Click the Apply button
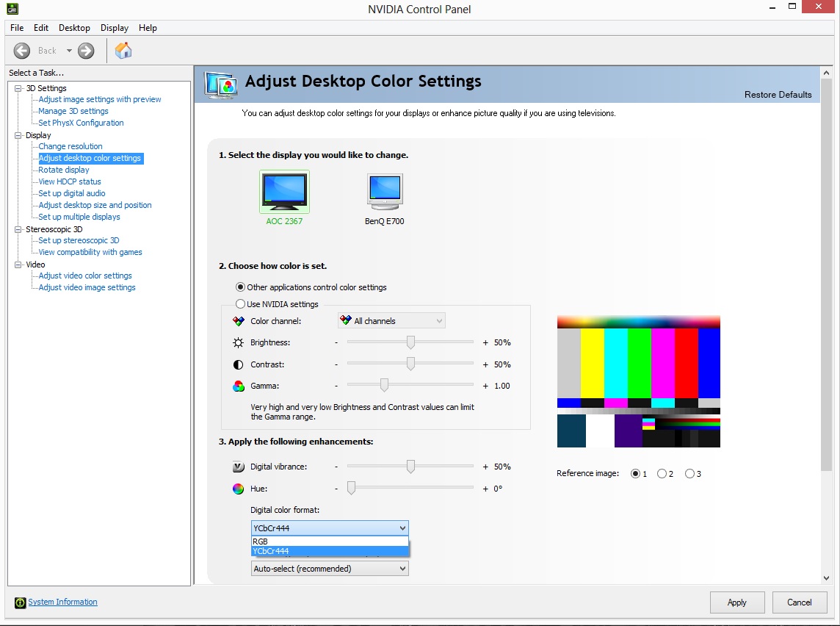Viewport: 840px width, 626px height. (737, 602)
